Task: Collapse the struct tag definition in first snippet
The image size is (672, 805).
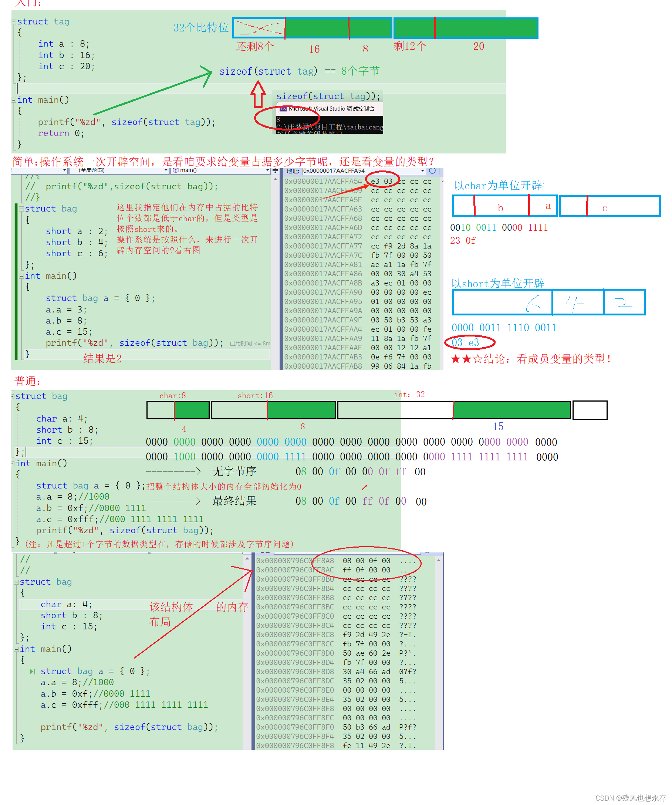Action: click(x=14, y=22)
